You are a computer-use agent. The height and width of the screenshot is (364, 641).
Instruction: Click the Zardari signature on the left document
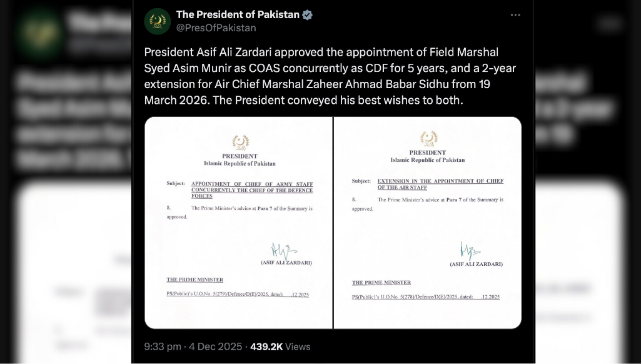[283, 251]
